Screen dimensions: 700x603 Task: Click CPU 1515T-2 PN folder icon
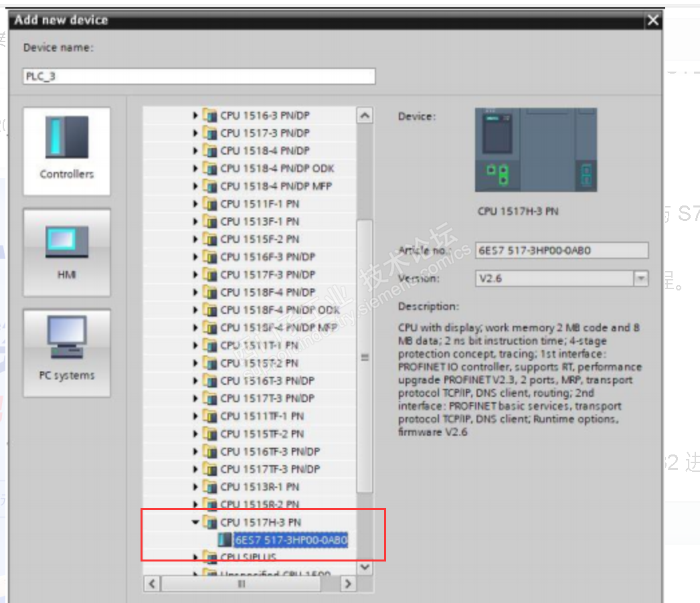click(210, 363)
